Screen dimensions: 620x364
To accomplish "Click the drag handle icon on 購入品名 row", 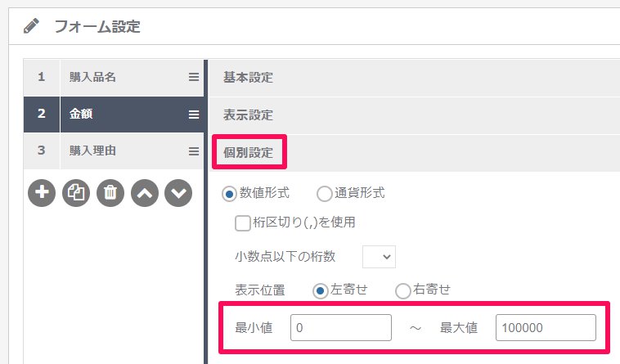I will coord(194,77).
